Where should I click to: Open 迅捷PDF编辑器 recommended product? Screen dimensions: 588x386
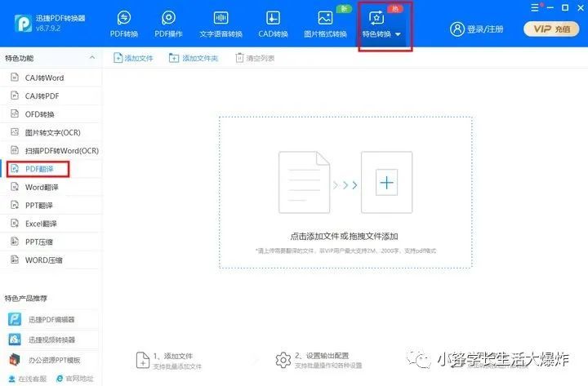51,320
